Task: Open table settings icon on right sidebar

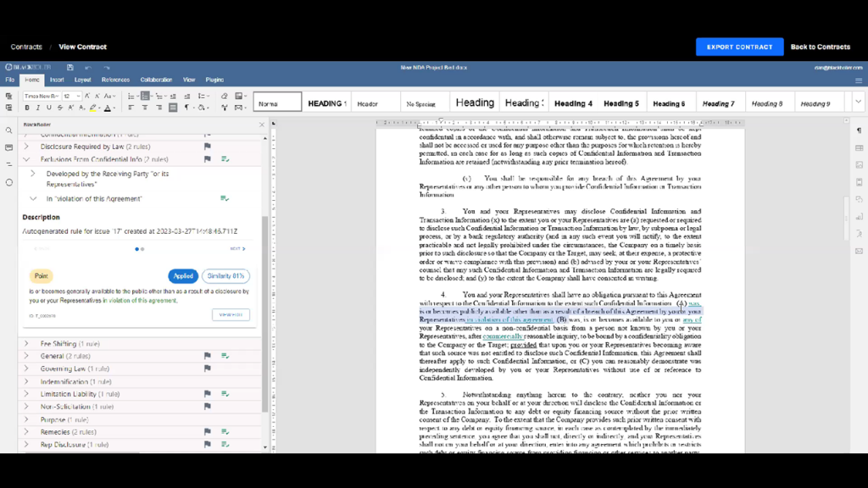Action: pyautogui.click(x=859, y=147)
